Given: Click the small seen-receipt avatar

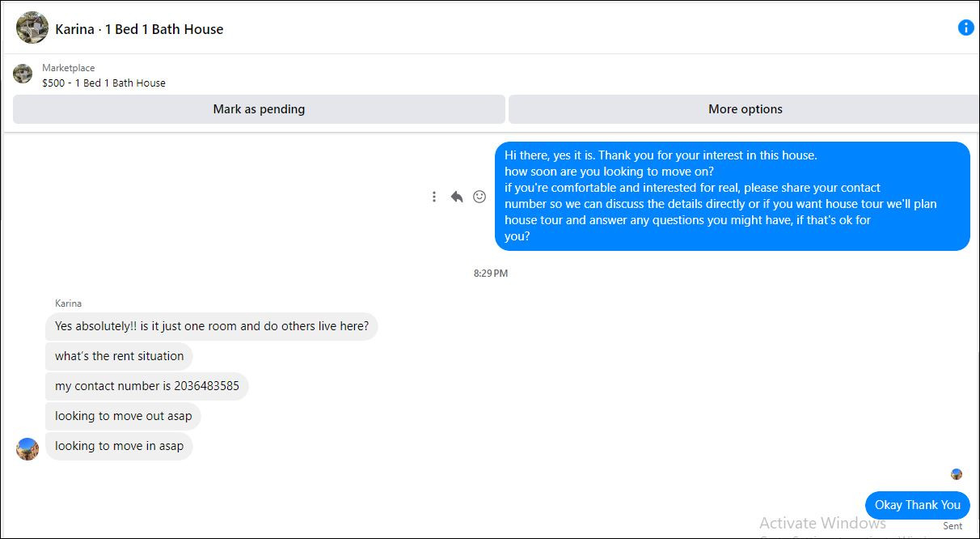Looking at the screenshot, I should [x=957, y=474].
